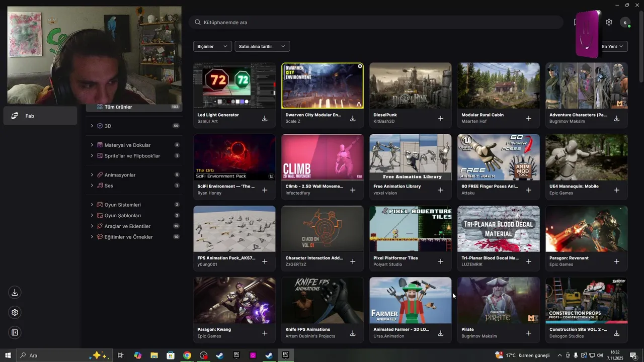The height and width of the screenshot is (362, 644).
Task: Open Dekogon Studios creator link
Action: pos(567,336)
